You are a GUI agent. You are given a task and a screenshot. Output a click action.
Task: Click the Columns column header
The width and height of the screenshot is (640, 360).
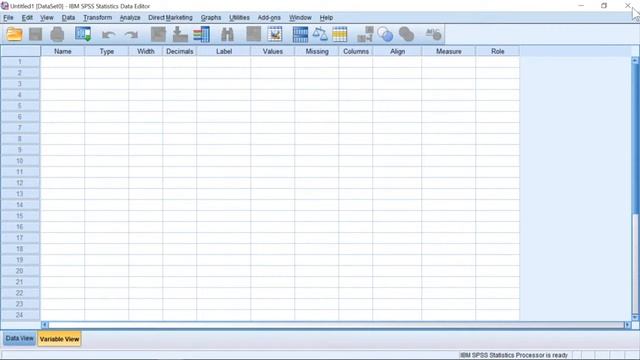click(356, 51)
